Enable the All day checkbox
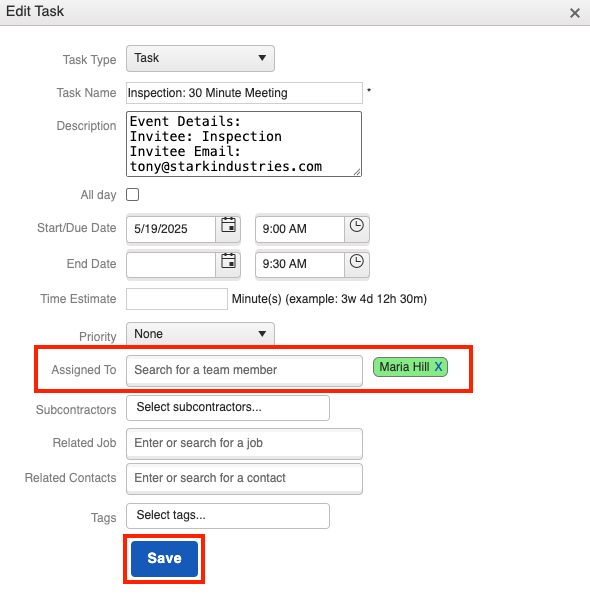The width and height of the screenshot is (590, 597). 132,195
